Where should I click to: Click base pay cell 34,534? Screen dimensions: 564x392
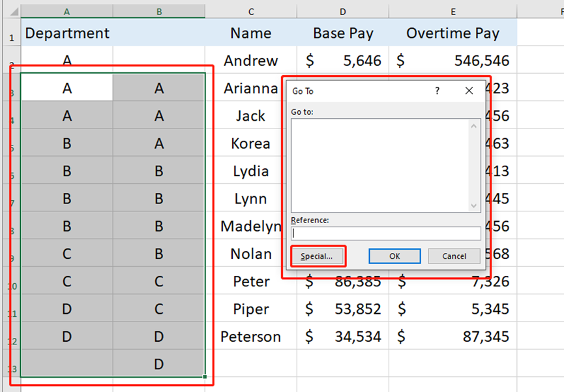pyautogui.click(x=343, y=336)
